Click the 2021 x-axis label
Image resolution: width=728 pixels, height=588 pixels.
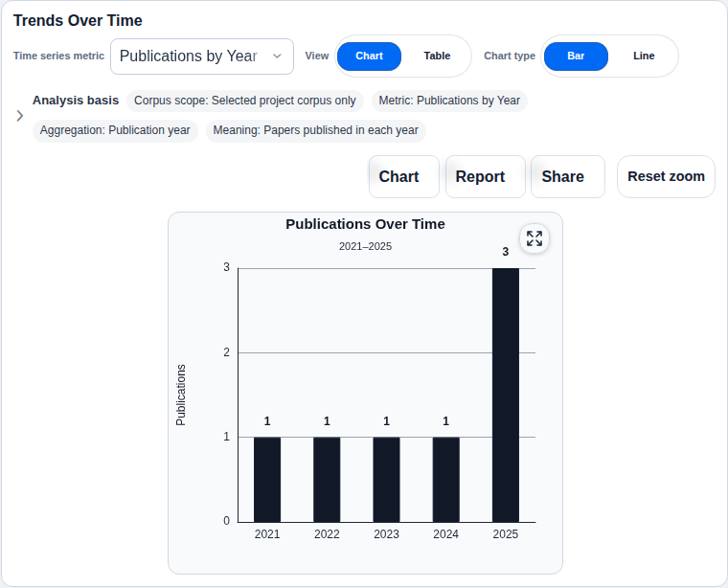[267, 534]
